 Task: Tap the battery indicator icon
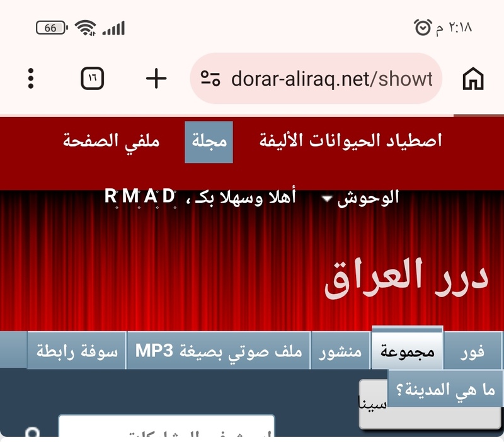pos(52,28)
